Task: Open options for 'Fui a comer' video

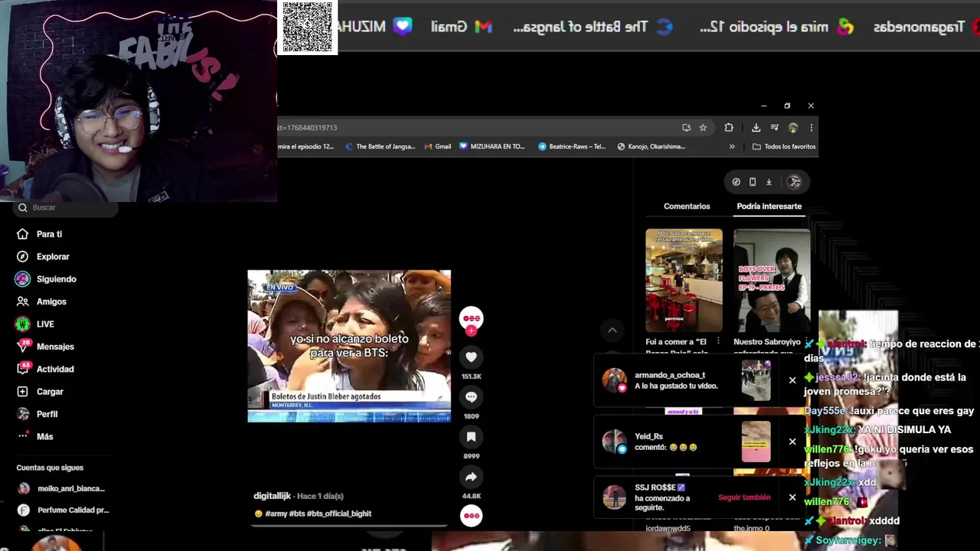Action: click(717, 341)
